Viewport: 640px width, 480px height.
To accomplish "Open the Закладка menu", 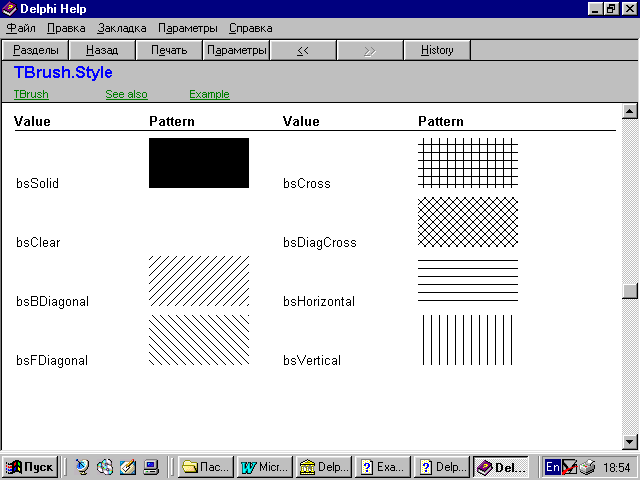I will pos(122,28).
